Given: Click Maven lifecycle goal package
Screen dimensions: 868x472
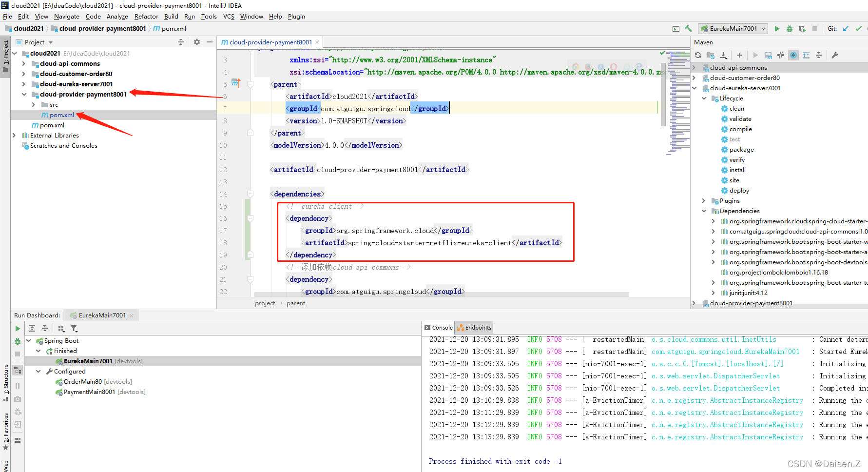Looking at the screenshot, I should point(741,150).
